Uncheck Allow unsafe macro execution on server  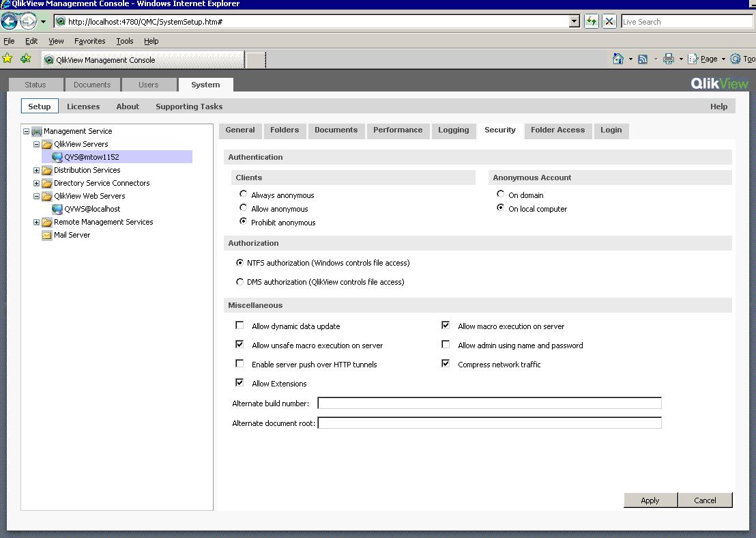[x=239, y=345]
